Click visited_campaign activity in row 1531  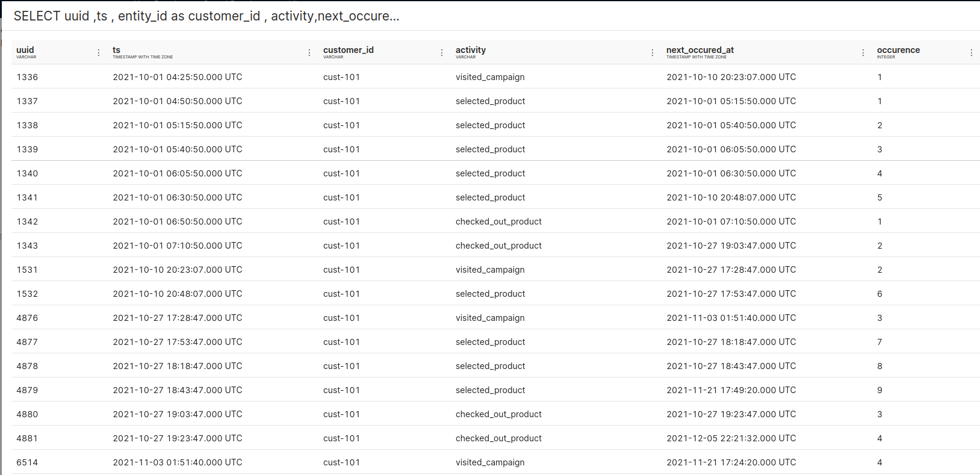pyautogui.click(x=490, y=270)
